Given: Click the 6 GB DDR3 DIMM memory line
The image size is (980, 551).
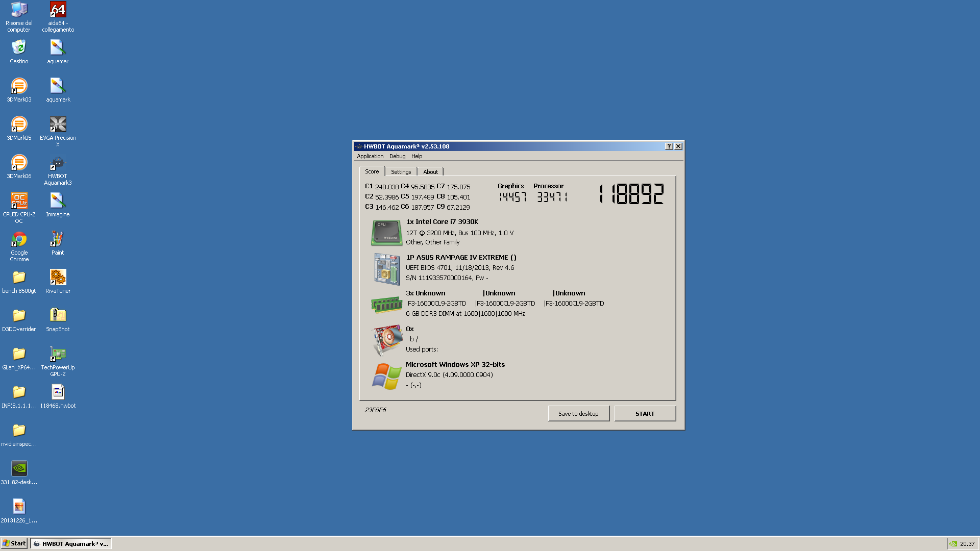Looking at the screenshot, I should click(465, 313).
